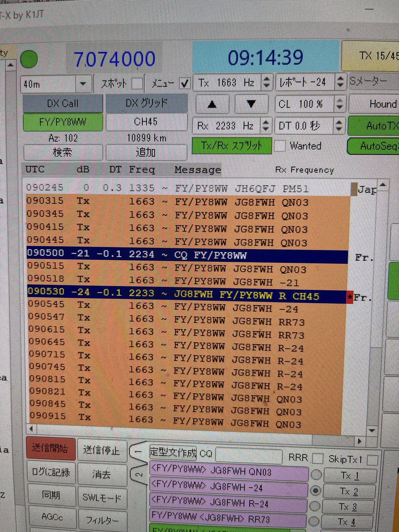The image size is (399, 532).
Task: Toggle the AutoSeq button
Action: tap(374, 145)
